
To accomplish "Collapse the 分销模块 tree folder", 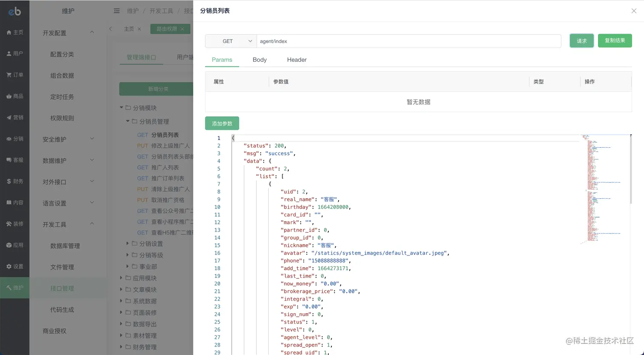I will click(121, 108).
